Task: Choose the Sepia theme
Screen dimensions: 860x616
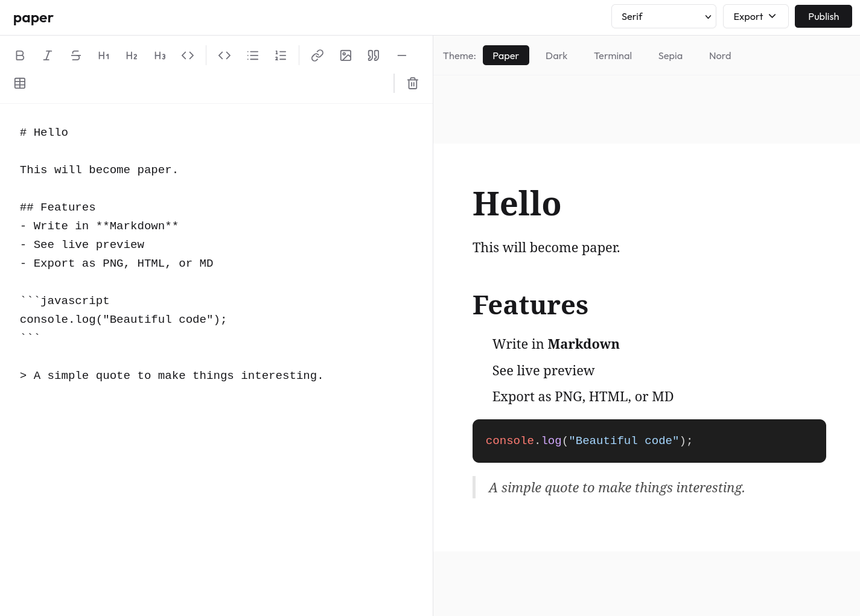Action: point(670,56)
